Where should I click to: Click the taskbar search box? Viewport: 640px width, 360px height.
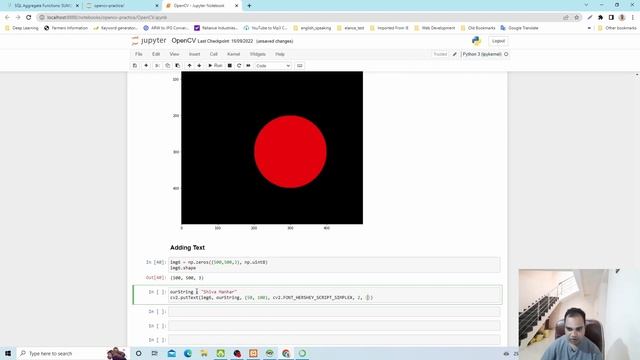(67, 353)
